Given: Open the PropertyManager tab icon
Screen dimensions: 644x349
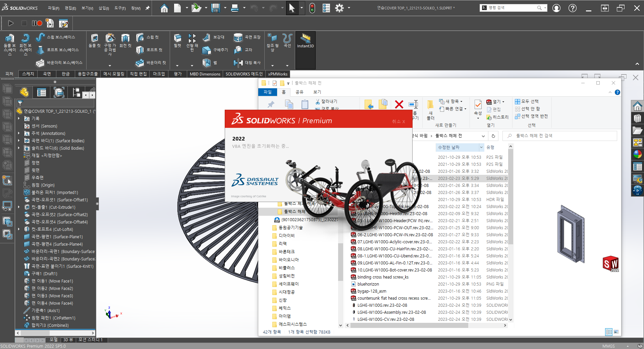Looking at the screenshot, I should point(42,92).
